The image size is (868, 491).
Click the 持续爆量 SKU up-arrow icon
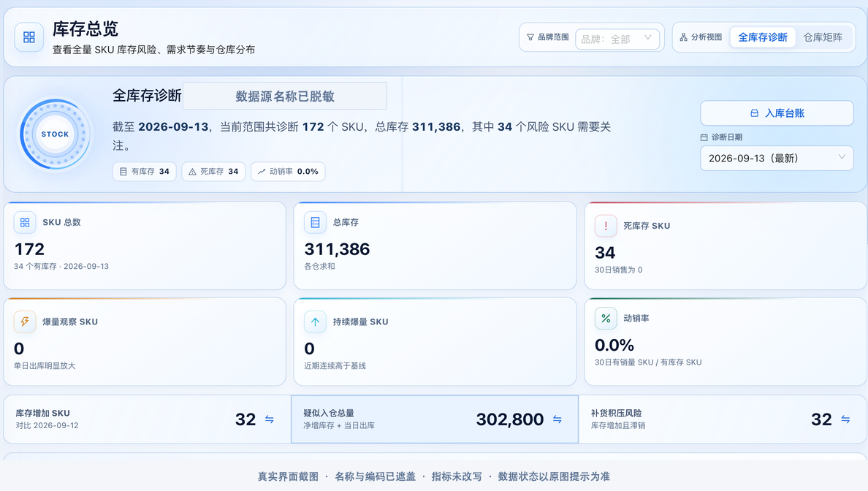pyautogui.click(x=315, y=321)
